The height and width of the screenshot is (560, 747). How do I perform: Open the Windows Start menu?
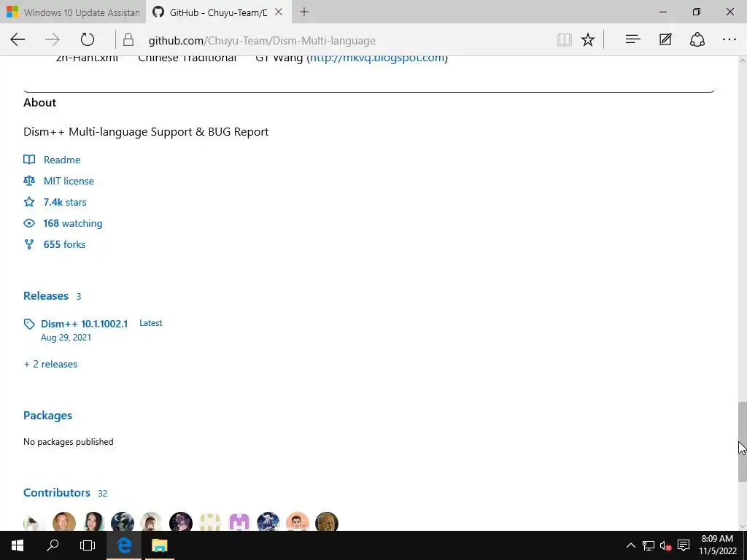coord(18,545)
